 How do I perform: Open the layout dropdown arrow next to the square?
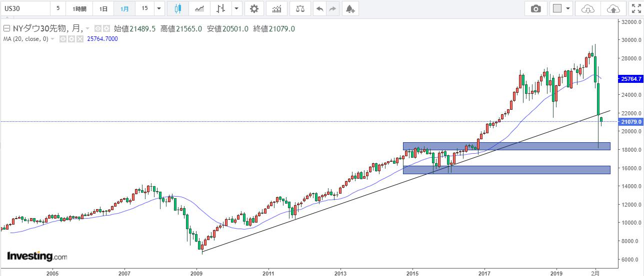pos(569,8)
